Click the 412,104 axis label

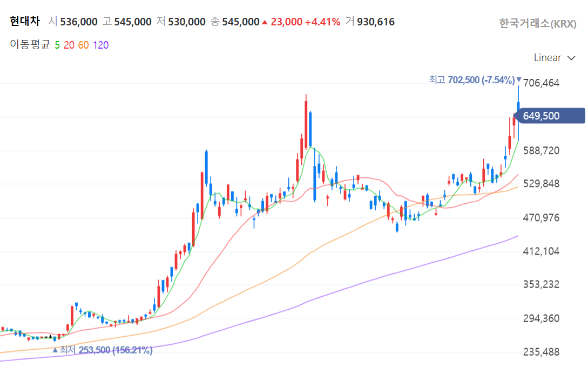[x=541, y=251]
